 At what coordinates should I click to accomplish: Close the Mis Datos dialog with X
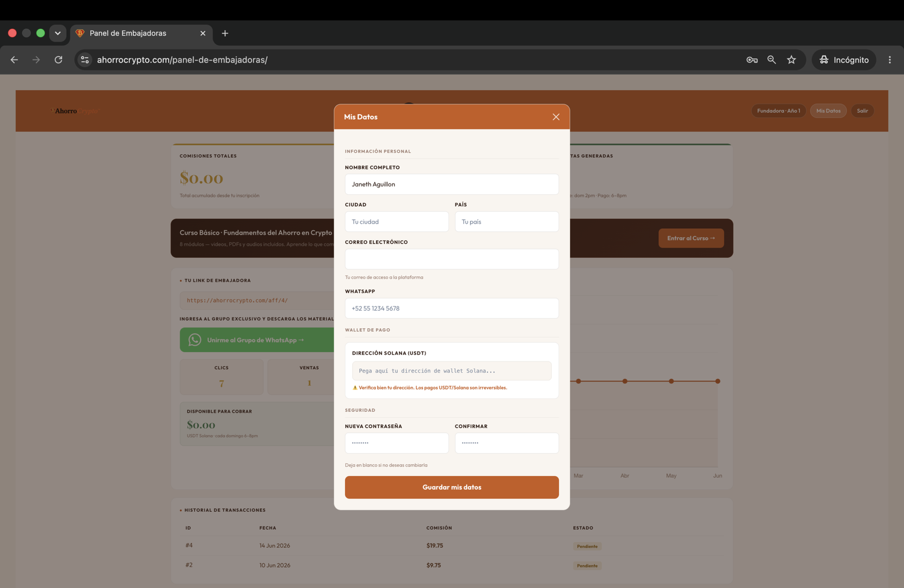click(556, 117)
